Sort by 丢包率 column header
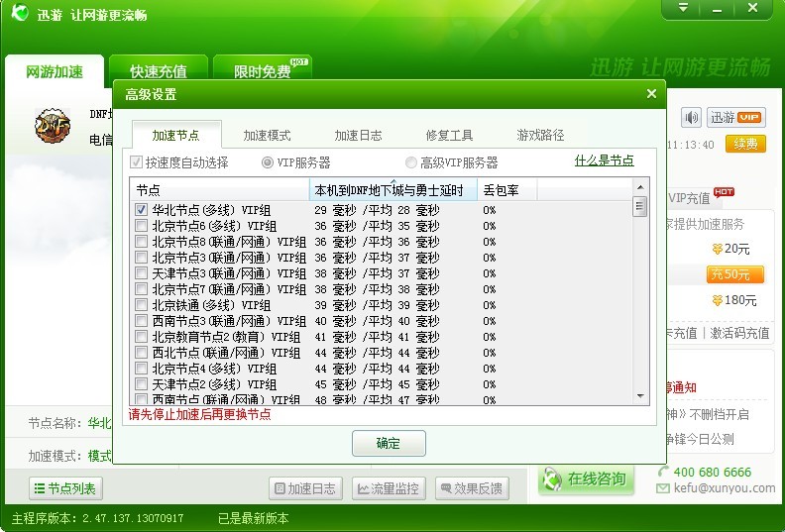The height and width of the screenshot is (532, 785). click(506, 189)
